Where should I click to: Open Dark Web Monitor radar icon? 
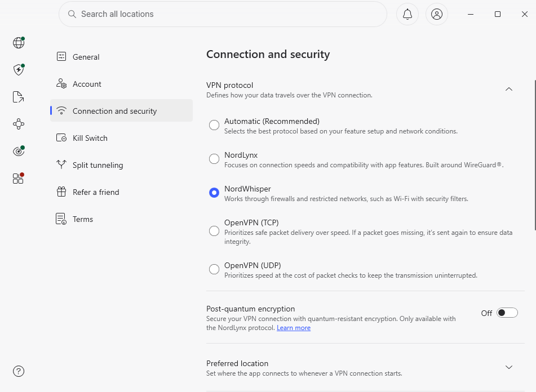click(19, 151)
